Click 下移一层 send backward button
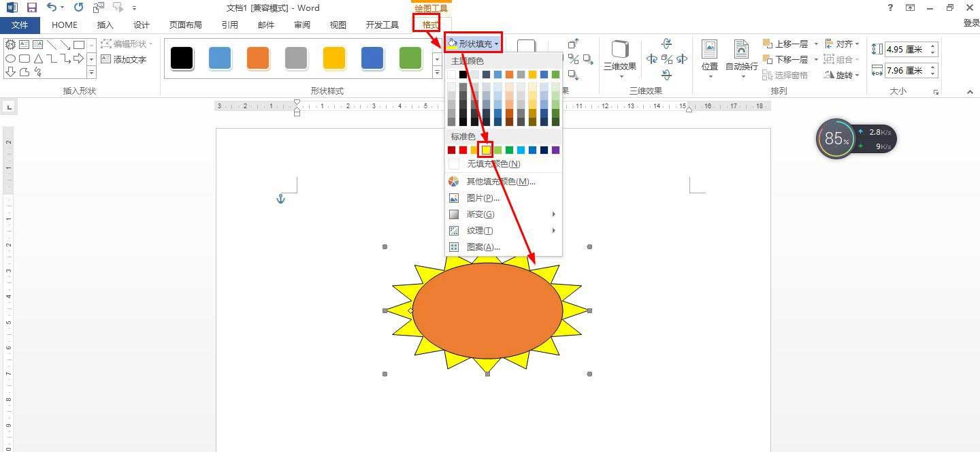This screenshot has height=452, width=980. coord(786,60)
